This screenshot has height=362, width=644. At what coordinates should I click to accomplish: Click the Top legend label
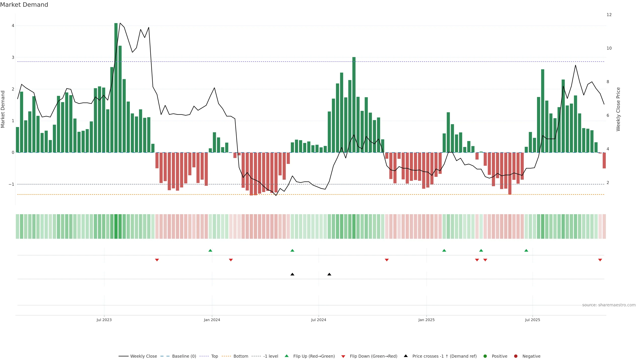tap(214, 356)
